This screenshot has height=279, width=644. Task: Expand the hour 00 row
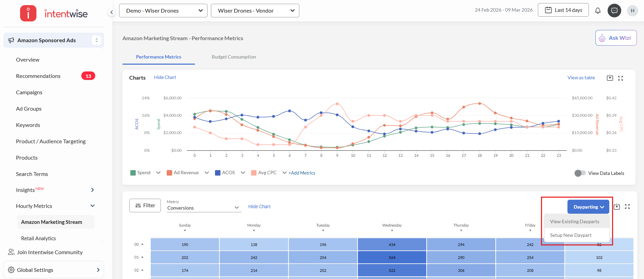[143, 244]
